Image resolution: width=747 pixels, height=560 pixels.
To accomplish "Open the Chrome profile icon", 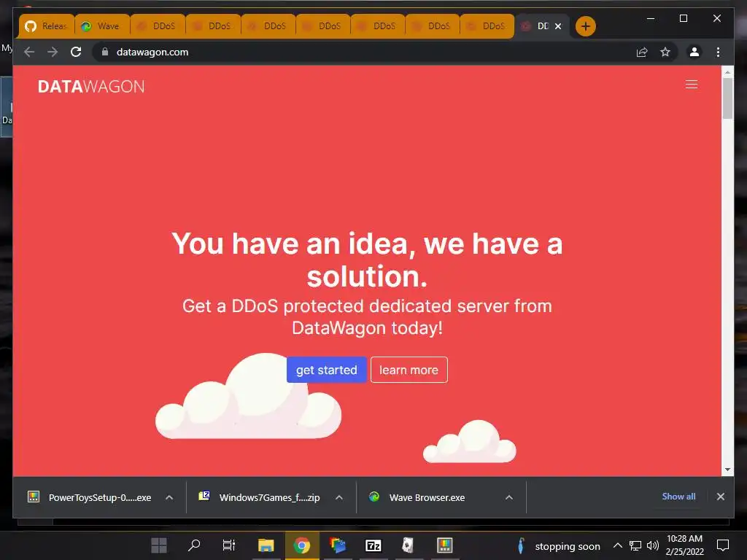I will [694, 52].
